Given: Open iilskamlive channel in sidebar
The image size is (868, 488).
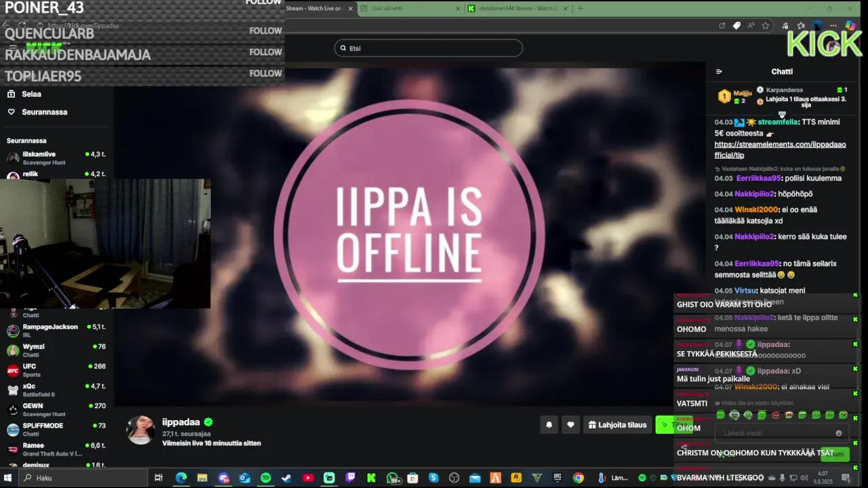Looking at the screenshot, I should click(56, 157).
